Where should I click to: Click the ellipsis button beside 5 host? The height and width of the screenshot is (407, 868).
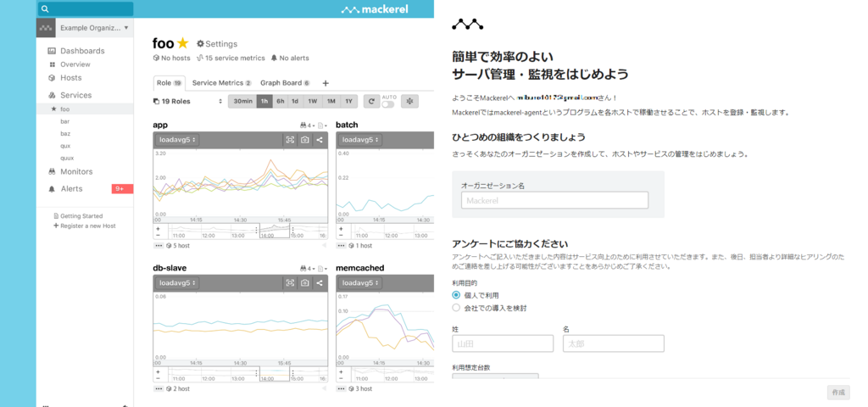pyautogui.click(x=159, y=245)
